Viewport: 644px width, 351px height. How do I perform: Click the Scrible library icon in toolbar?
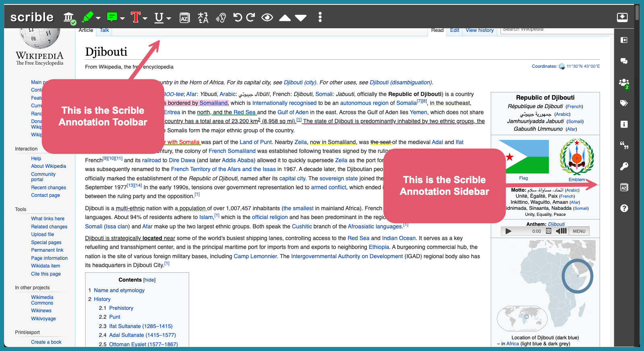click(x=69, y=17)
